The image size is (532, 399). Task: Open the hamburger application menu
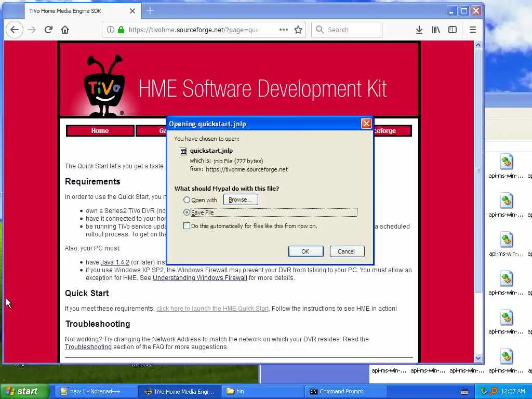tap(473, 30)
